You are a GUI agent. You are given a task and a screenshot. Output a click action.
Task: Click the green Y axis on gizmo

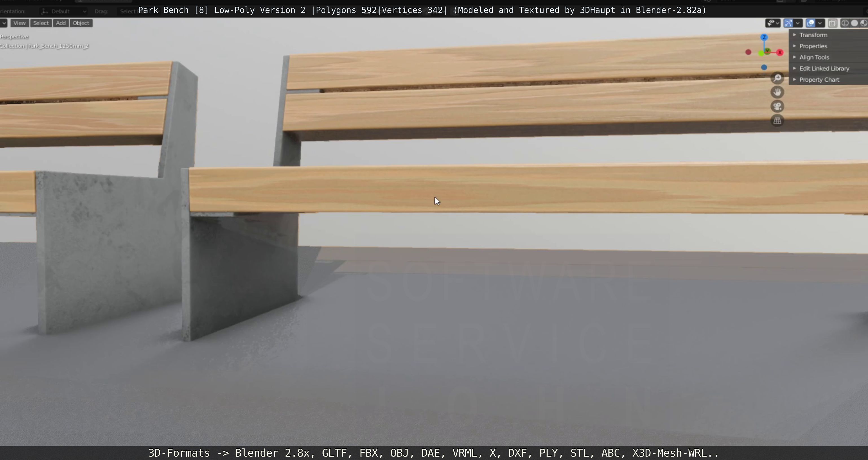(768, 51)
